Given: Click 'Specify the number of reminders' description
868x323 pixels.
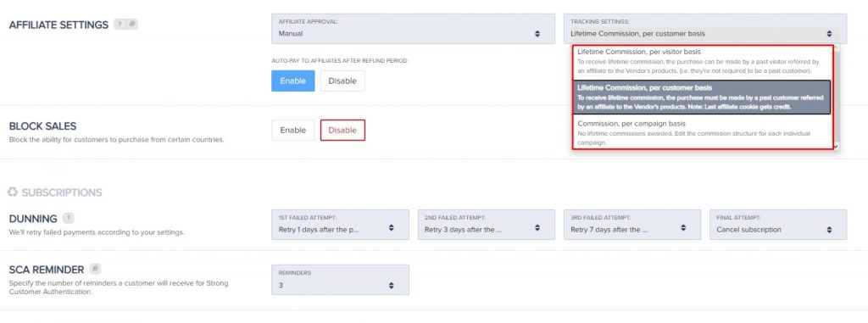Looking at the screenshot, I should pyautogui.click(x=119, y=287).
